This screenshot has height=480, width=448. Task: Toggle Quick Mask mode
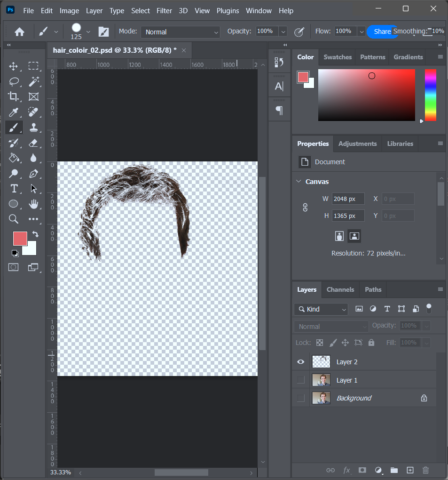[x=14, y=267]
